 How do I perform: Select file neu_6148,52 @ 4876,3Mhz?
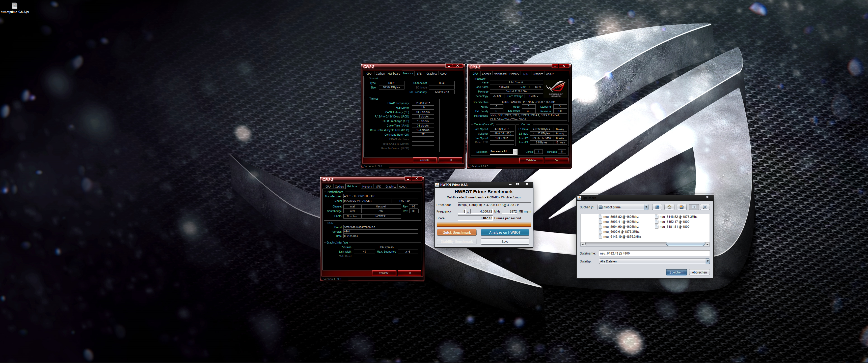(x=676, y=217)
